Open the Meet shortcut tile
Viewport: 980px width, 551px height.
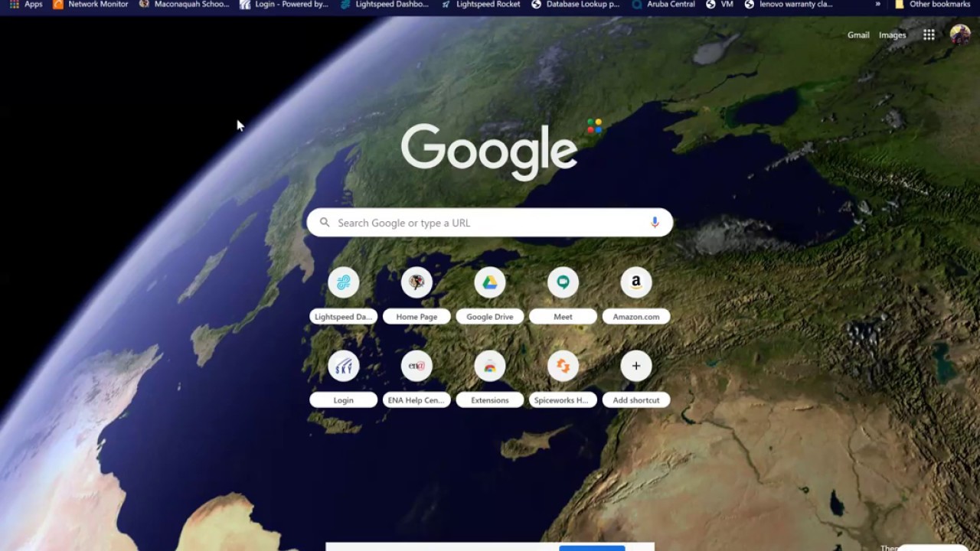tap(563, 295)
